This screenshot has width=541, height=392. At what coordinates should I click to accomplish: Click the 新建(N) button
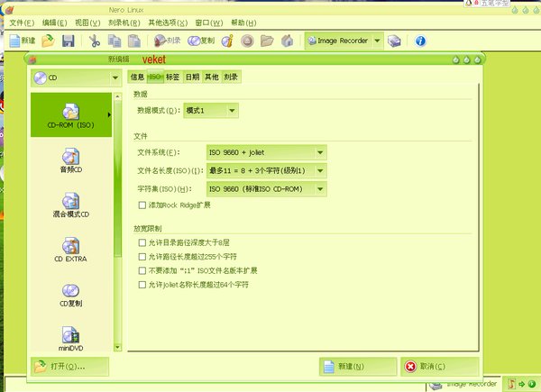tap(358, 367)
